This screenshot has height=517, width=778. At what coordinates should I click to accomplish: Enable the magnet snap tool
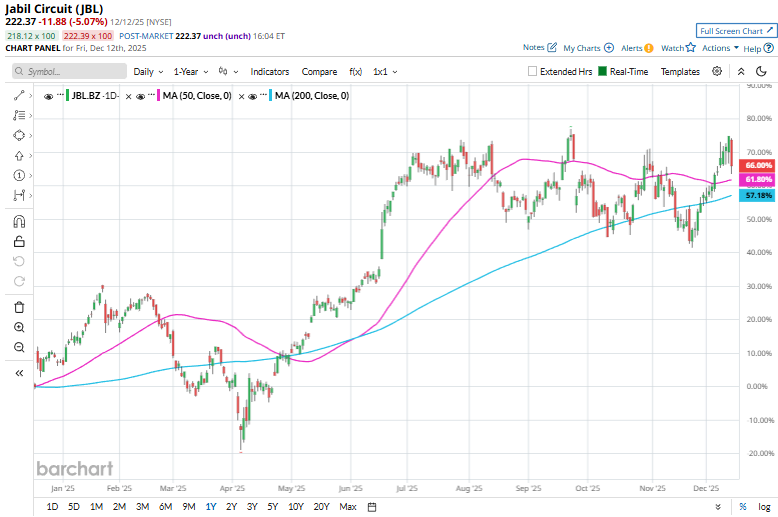[19, 222]
